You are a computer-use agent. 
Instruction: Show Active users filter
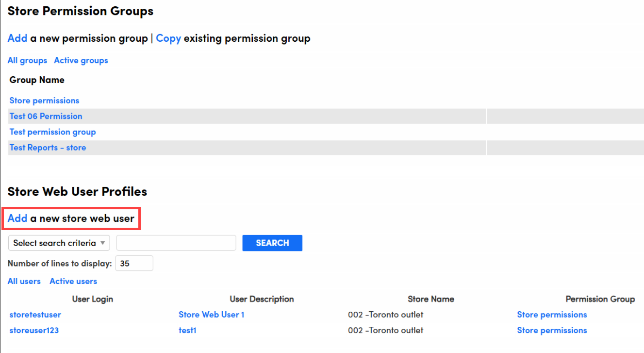73,281
